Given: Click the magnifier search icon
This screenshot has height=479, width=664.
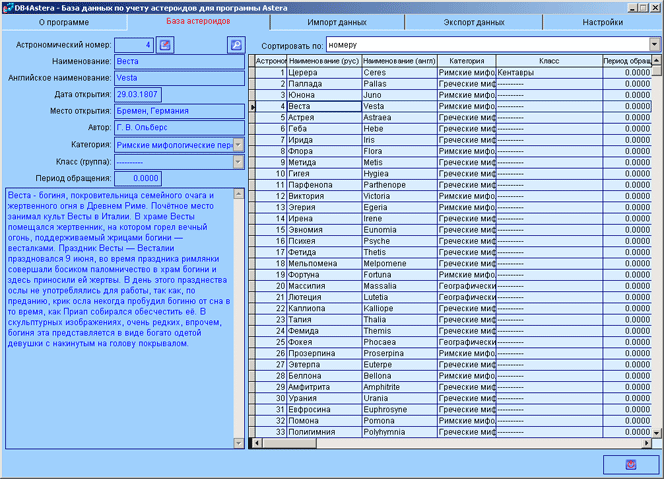Looking at the screenshot, I should tap(236, 45).
